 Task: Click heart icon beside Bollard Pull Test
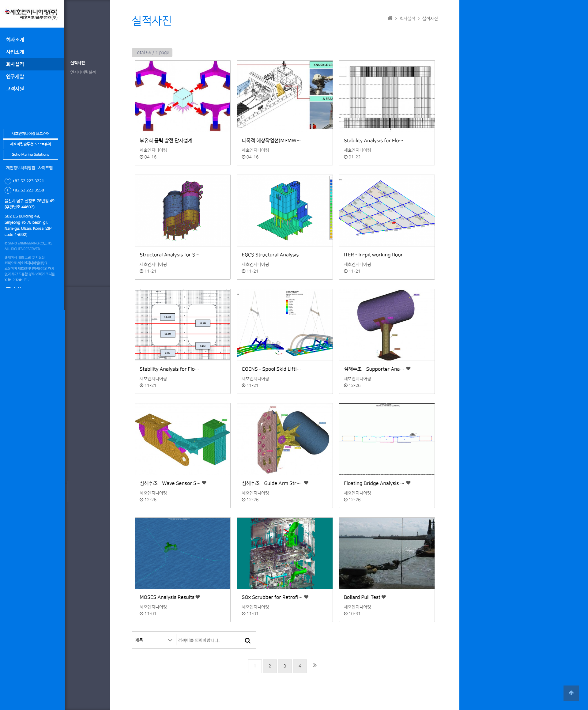(383, 597)
